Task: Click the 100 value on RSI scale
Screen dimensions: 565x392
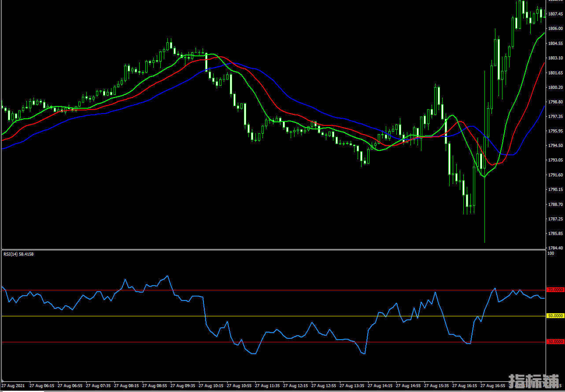Action: [x=550, y=253]
